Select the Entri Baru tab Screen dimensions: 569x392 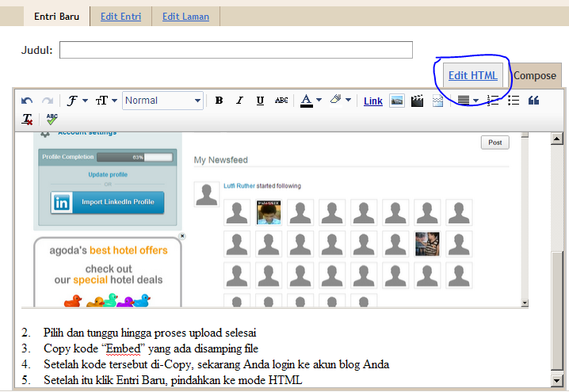click(56, 17)
